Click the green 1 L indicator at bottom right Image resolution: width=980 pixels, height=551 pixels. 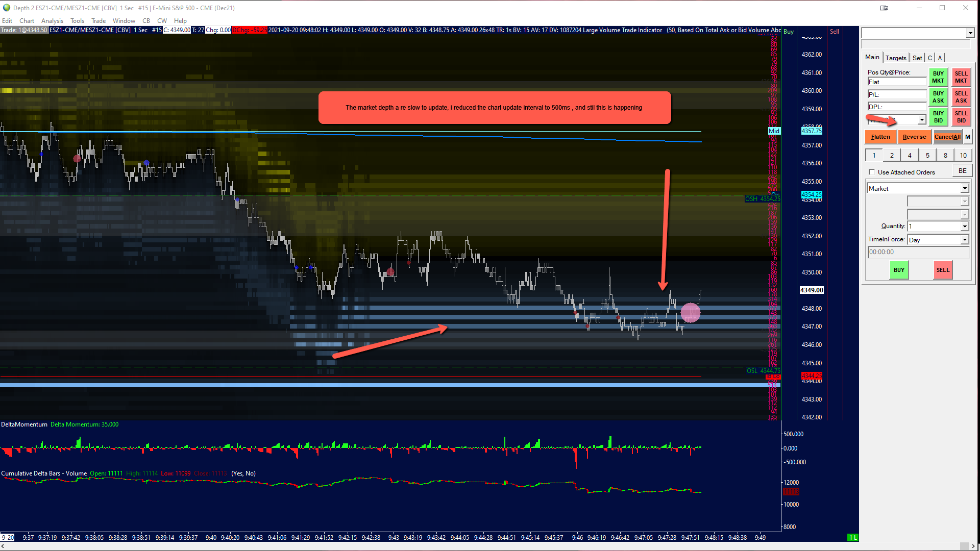tap(852, 537)
